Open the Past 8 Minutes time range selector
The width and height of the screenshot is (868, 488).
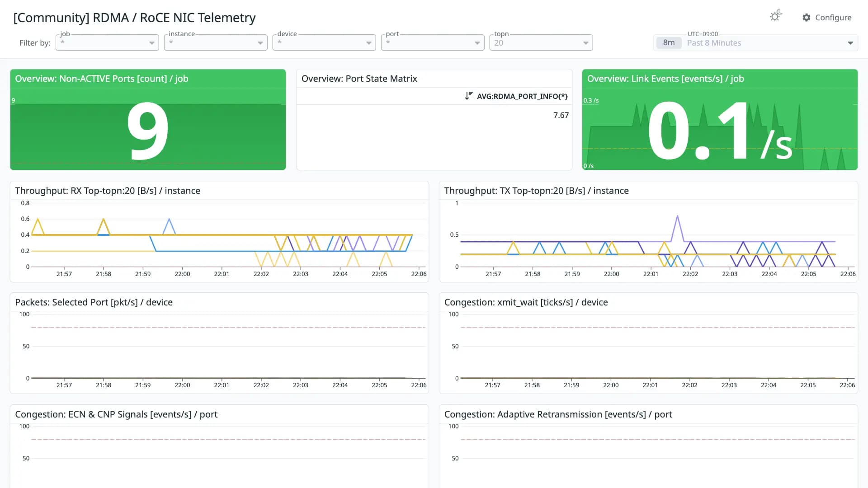755,43
